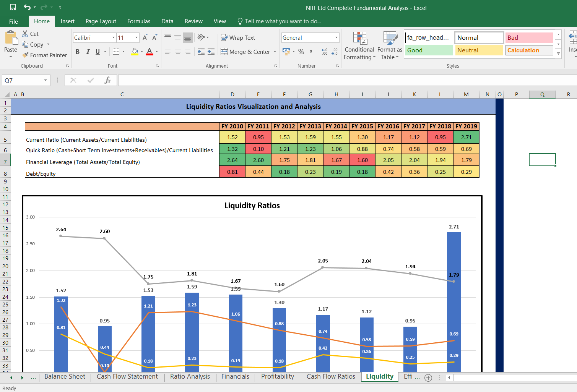The image size is (577, 392).
Task: Open the File menu
Action: 13,21
